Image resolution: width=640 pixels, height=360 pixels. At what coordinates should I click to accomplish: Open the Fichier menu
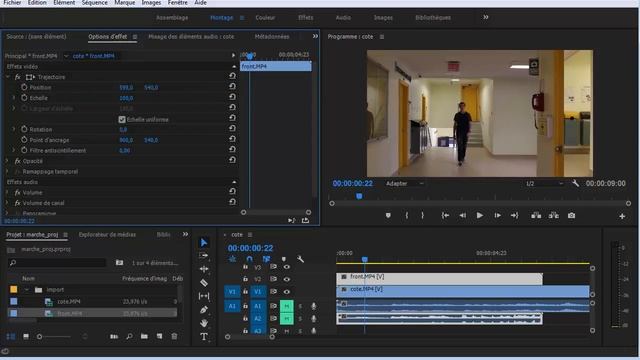coord(12,3)
